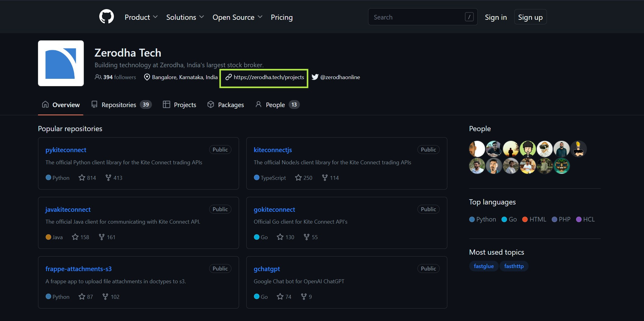Click 114 forks count on kiteconnectjs

[x=334, y=178]
